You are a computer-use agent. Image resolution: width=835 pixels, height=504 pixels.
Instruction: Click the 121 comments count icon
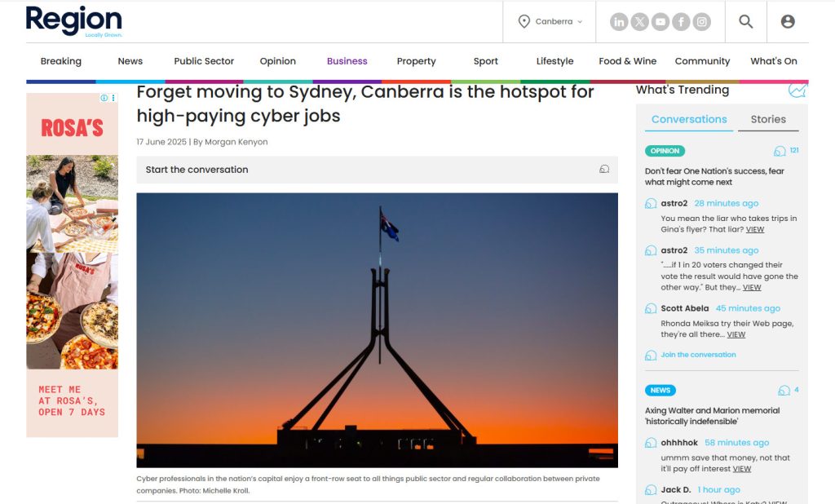point(780,152)
